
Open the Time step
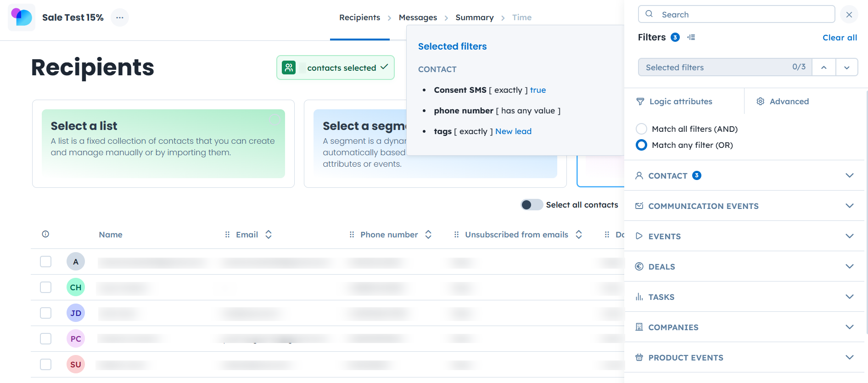tap(522, 17)
